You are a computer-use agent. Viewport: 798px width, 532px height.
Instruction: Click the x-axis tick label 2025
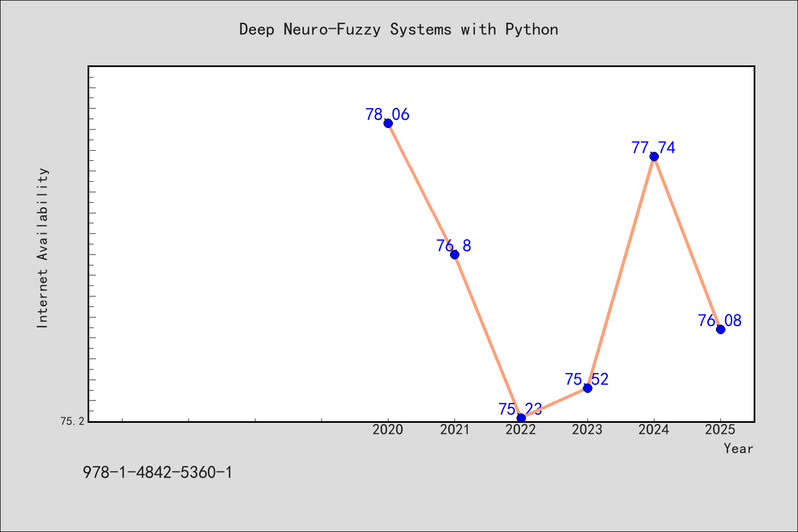click(x=720, y=429)
